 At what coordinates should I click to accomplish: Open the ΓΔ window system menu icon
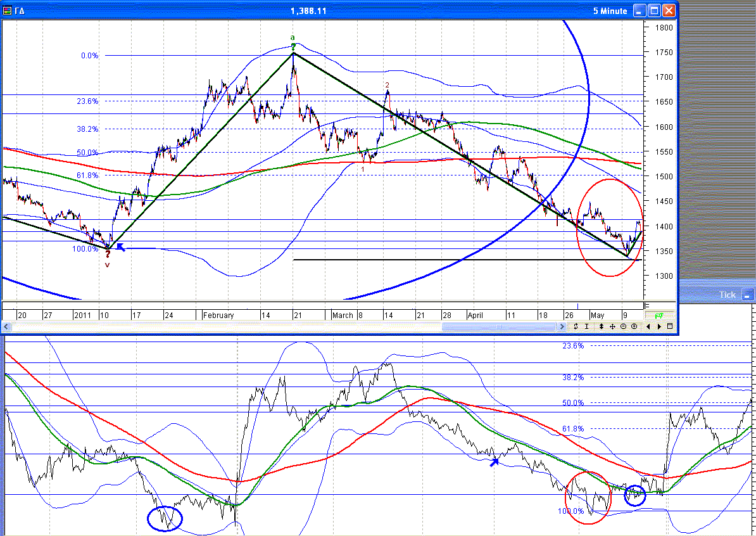pyautogui.click(x=8, y=11)
